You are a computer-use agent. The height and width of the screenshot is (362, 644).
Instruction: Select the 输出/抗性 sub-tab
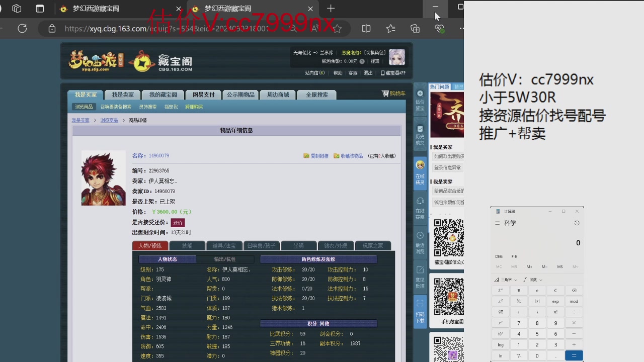coord(225,259)
